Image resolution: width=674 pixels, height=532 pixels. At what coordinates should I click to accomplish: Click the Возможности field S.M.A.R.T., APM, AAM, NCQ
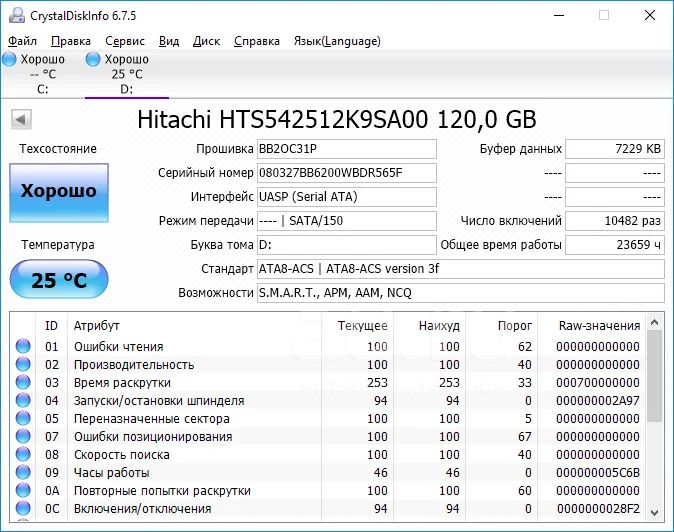[461, 293]
